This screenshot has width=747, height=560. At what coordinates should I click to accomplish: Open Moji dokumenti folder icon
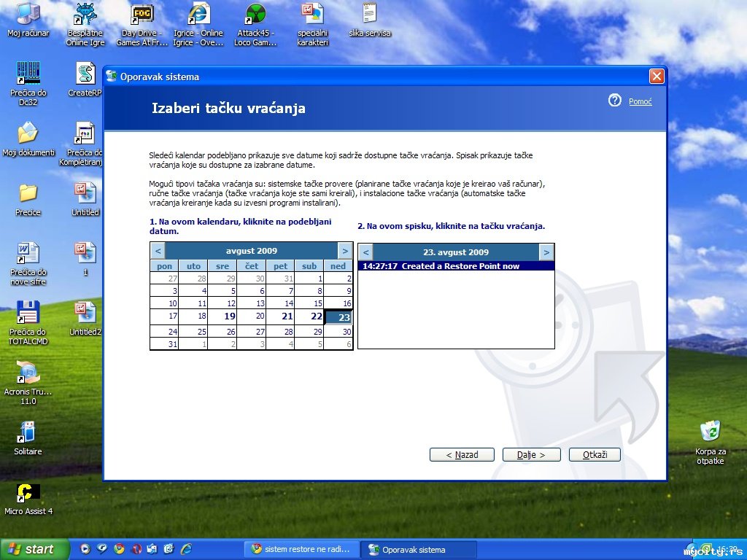(28, 139)
